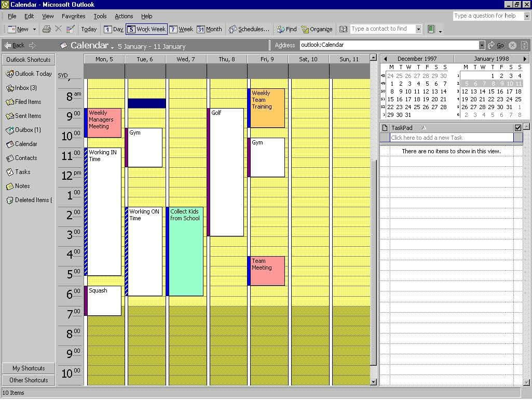Open the Filed Items shortcut
This screenshot has height=400, width=532.
tap(23, 101)
